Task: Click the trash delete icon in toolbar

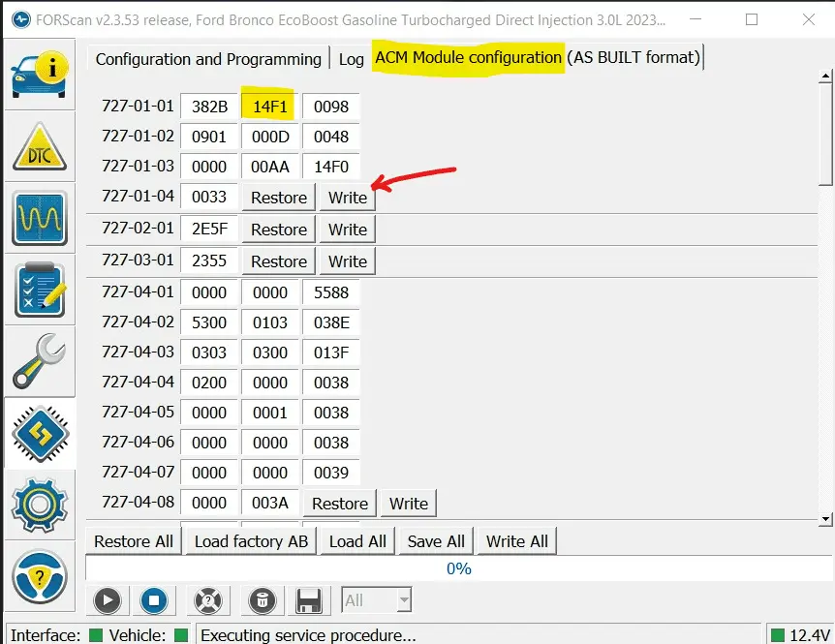Action: click(261, 600)
